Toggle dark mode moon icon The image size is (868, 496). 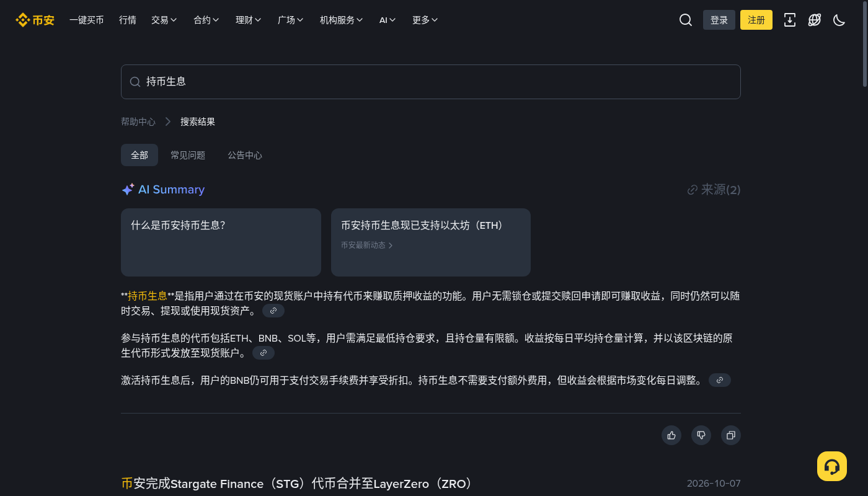839,20
